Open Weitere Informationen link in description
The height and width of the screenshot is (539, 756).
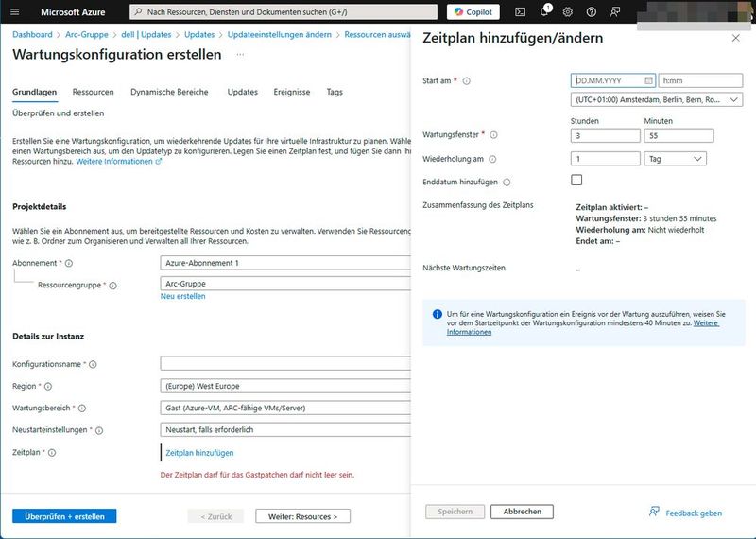coord(119,162)
